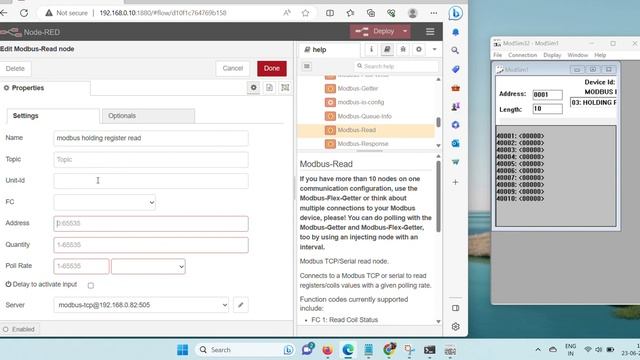Toggle the node Enabled switch
The width and height of the screenshot is (640, 360).
tap(19, 329)
